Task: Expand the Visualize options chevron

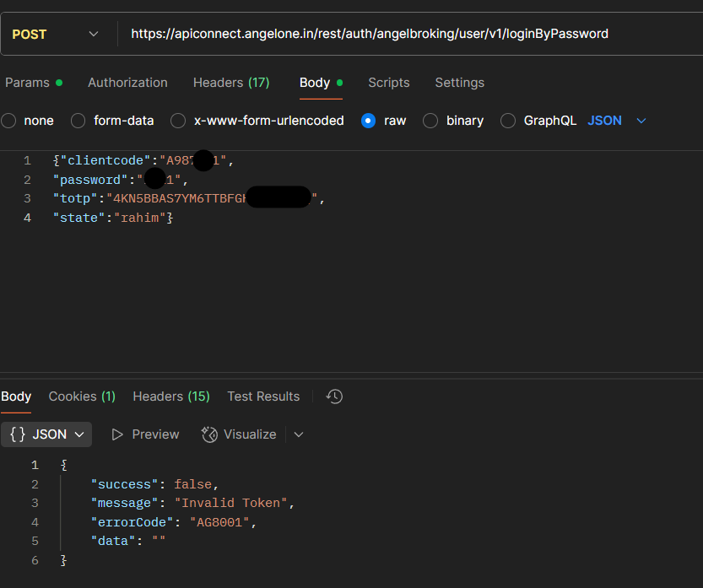Action: pos(299,434)
